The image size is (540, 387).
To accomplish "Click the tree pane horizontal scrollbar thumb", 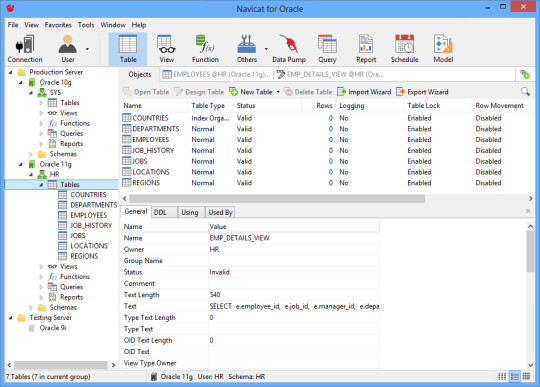I will [x=61, y=365].
